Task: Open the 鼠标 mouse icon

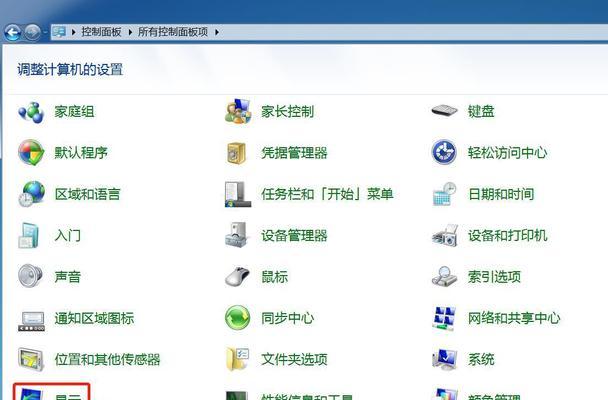Action: (x=237, y=276)
